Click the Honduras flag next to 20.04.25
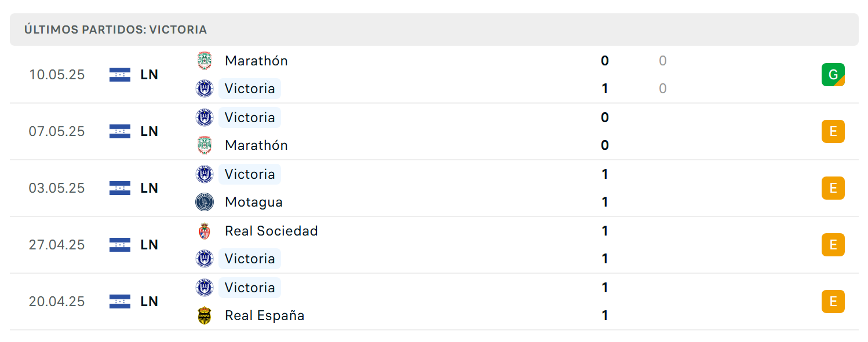 coord(120,301)
